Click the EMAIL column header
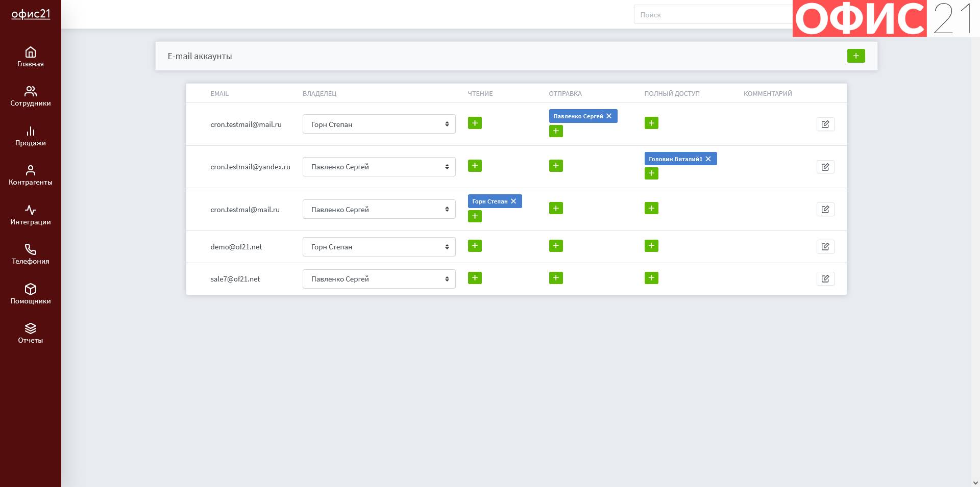980x487 pixels. pyautogui.click(x=219, y=94)
